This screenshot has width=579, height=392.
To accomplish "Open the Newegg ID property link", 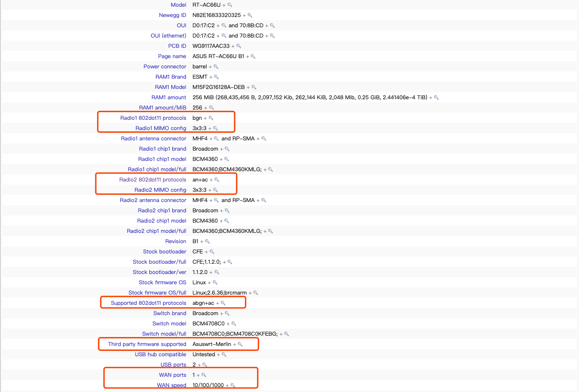I will (x=173, y=15).
